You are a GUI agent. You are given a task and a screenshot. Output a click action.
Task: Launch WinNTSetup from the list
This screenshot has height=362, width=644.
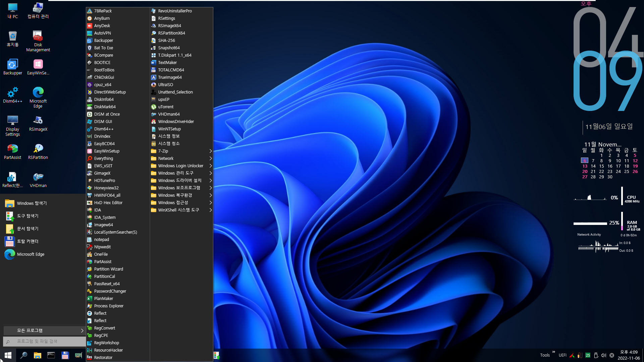(181, 129)
